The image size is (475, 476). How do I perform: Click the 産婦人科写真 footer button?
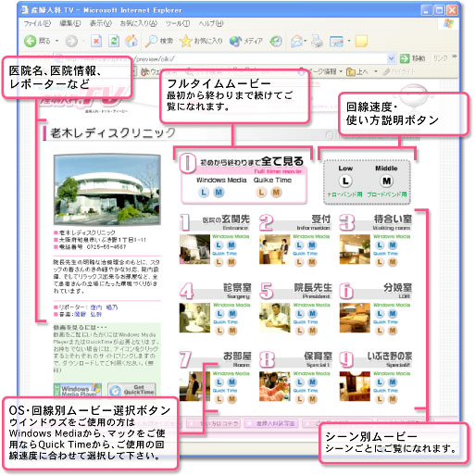coord(271,423)
